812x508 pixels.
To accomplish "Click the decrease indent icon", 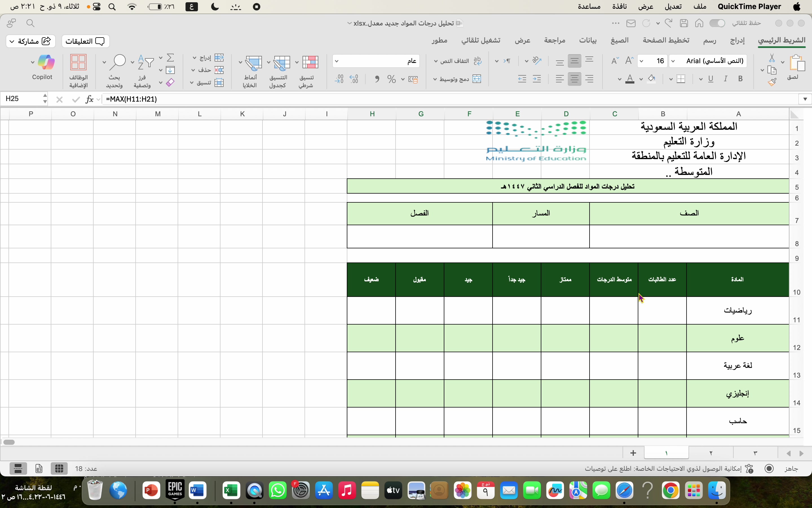I will tap(537, 79).
